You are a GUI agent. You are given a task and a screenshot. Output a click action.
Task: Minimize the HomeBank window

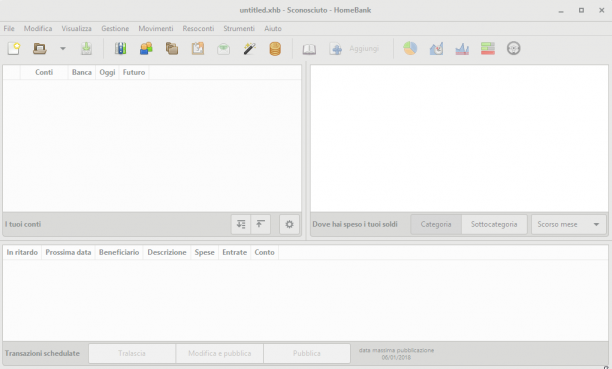pyautogui.click(x=561, y=11)
